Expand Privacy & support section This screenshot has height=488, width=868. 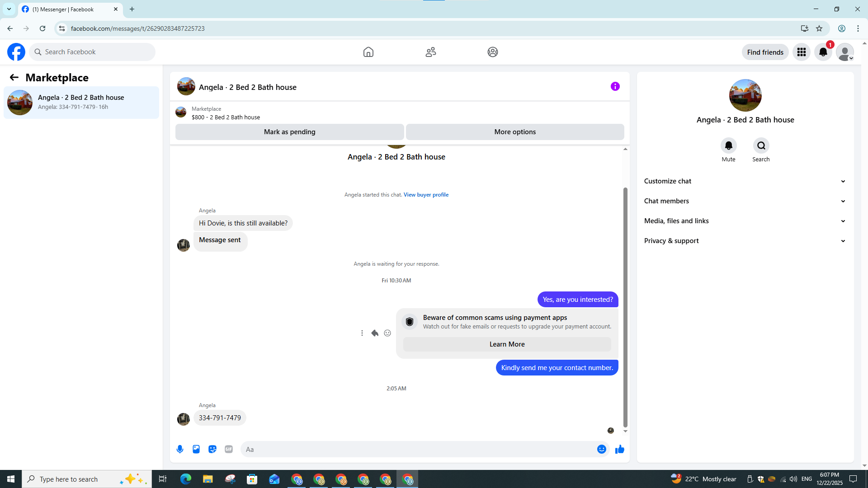(745, 241)
